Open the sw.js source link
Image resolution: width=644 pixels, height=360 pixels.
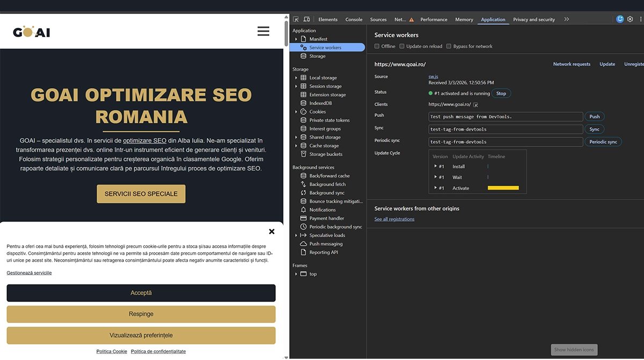click(433, 77)
